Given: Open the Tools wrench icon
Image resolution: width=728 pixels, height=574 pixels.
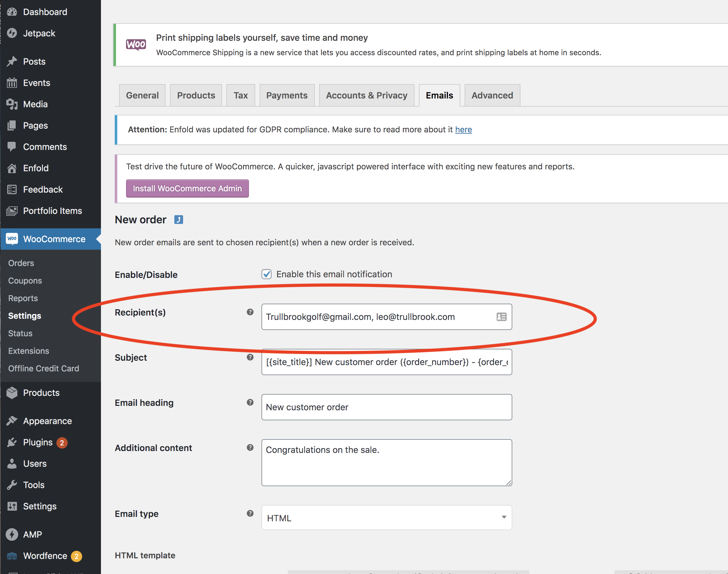Looking at the screenshot, I should pyautogui.click(x=12, y=485).
